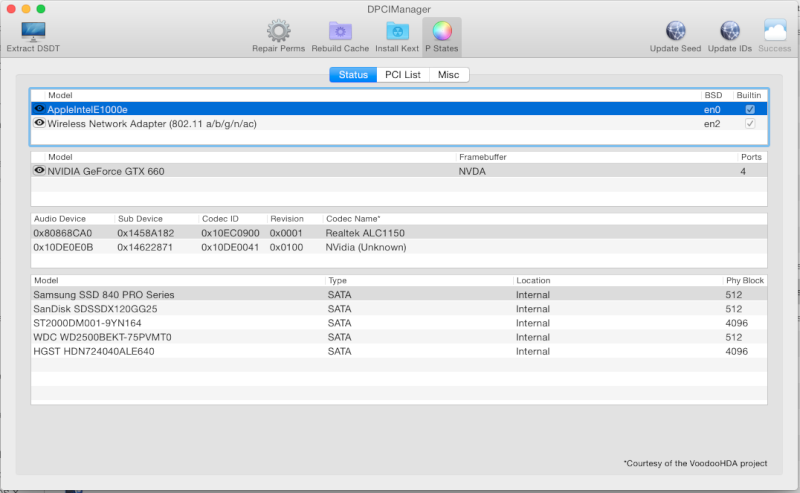Open the Rebuild Cache folder tool
The image size is (800, 493).
click(340, 31)
